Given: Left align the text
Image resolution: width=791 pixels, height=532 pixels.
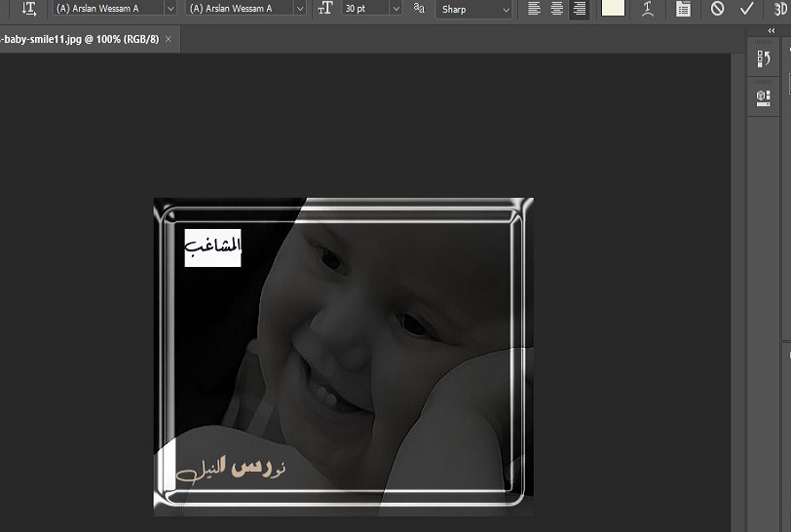Looking at the screenshot, I should tap(534, 9).
